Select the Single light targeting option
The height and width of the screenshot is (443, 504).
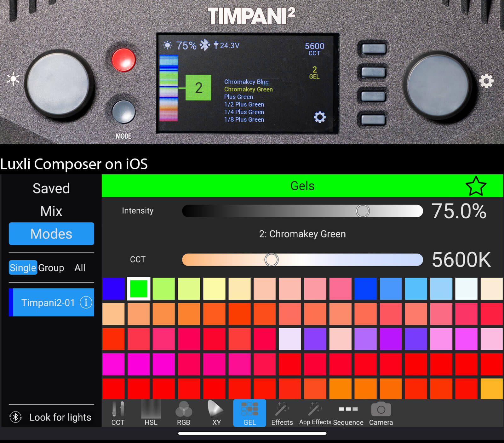pos(23,268)
